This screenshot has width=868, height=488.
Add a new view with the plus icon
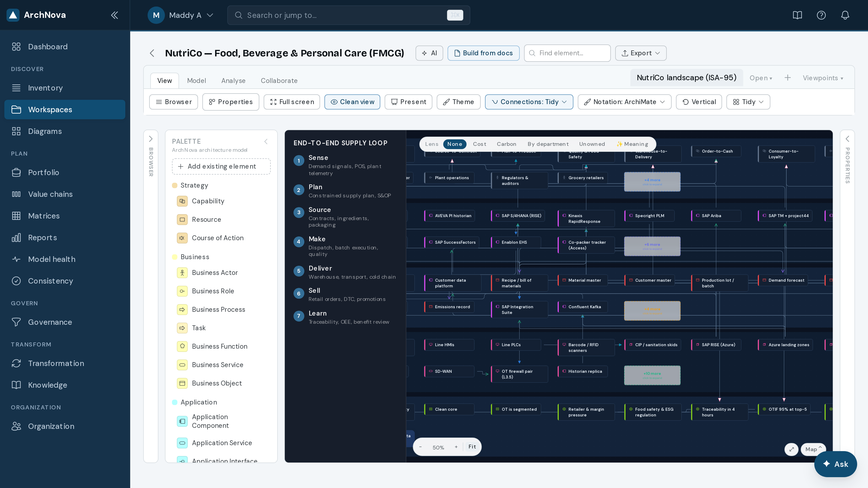point(787,78)
